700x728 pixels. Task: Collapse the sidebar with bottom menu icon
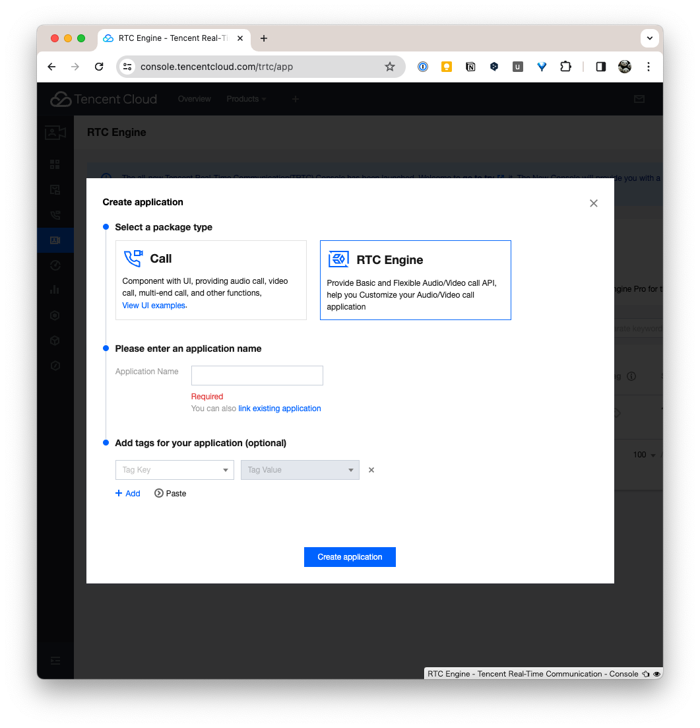point(55,661)
